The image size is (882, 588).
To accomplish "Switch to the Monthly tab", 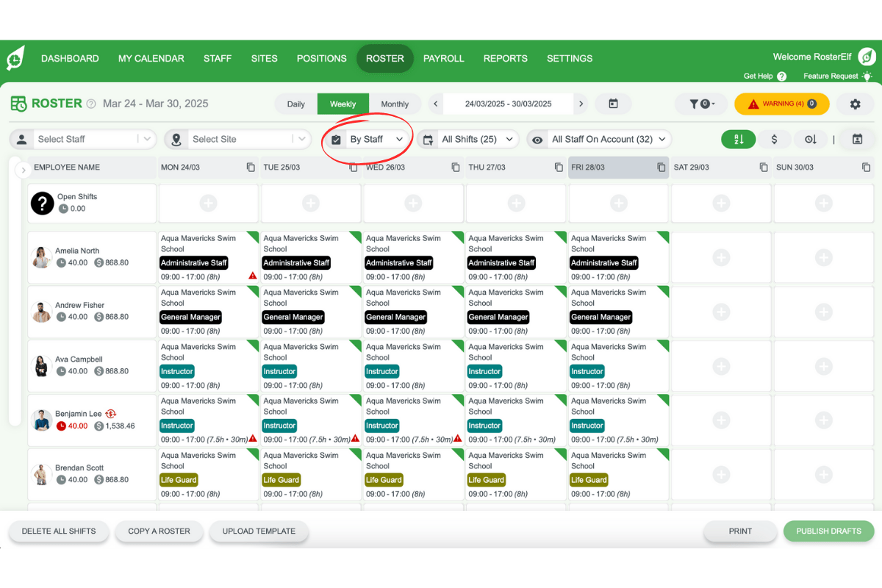I will (x=395, y=104).
